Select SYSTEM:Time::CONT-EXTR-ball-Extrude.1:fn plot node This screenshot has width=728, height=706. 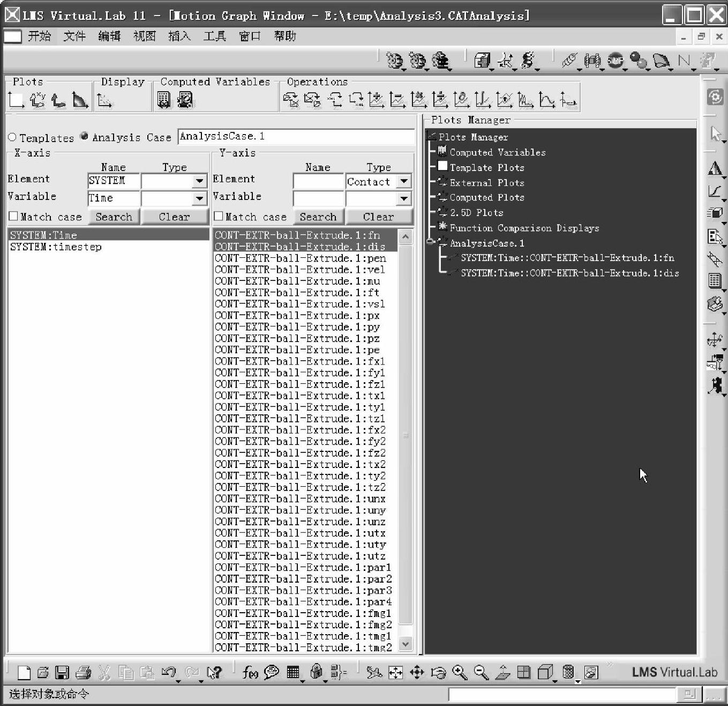(567, 258)
